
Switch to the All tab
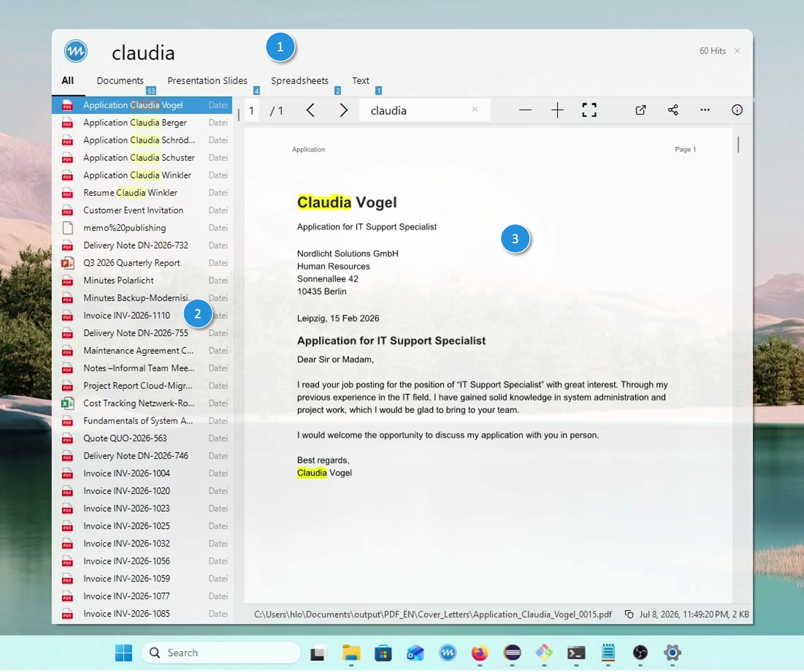point(68,81)
